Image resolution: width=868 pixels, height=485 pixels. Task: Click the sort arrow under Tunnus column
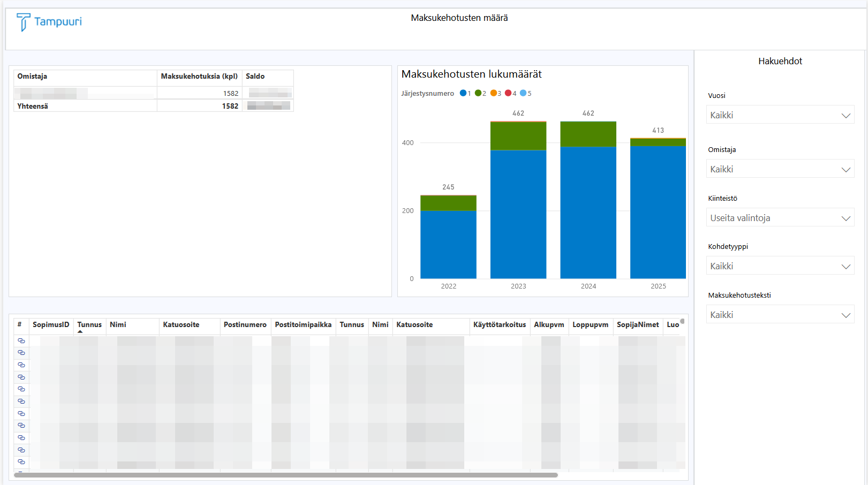pyautogui.click(x=80, y=332)
